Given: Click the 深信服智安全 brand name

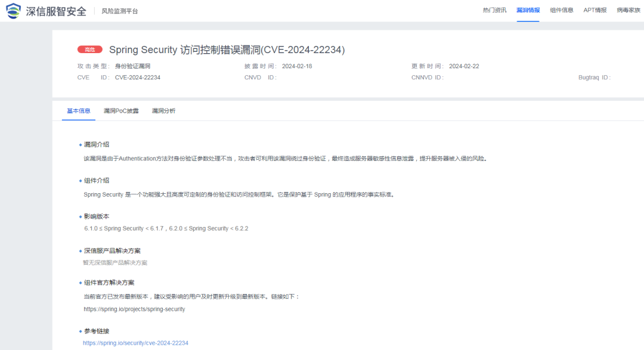Looking at the screenshot, I should click(56, 11).
